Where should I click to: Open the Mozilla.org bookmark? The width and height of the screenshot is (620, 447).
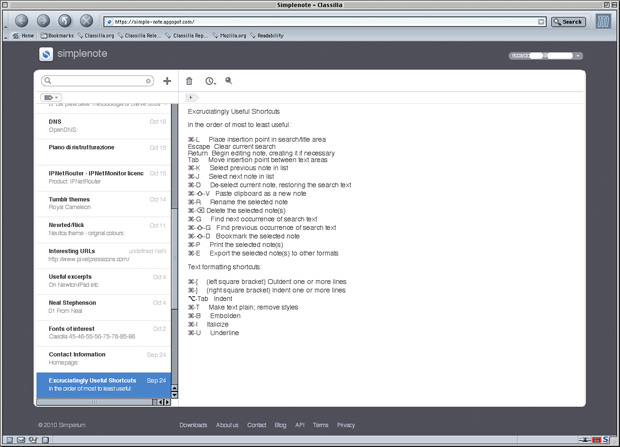click(229, 36)
